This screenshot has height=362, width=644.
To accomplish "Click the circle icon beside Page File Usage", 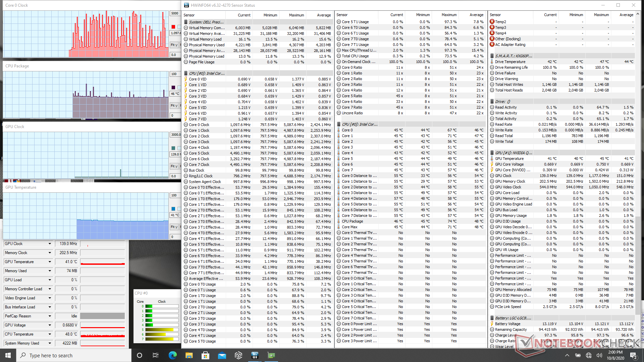I will click(186, 62).
